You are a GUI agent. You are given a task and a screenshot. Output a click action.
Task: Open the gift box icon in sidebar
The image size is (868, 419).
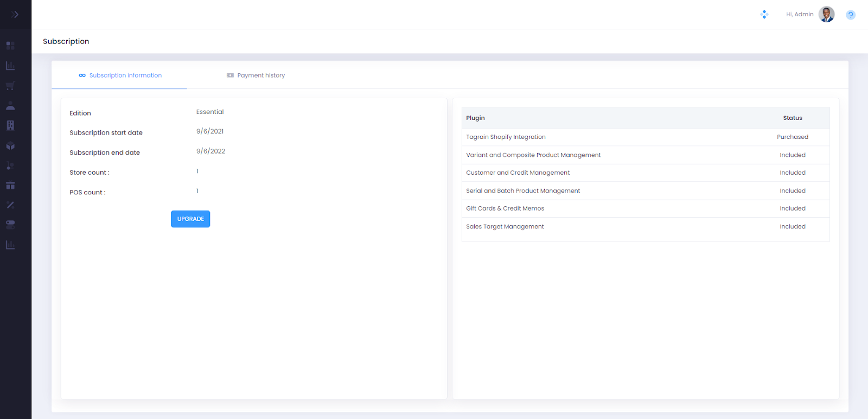pyautogui.click(x=10, y=185)
